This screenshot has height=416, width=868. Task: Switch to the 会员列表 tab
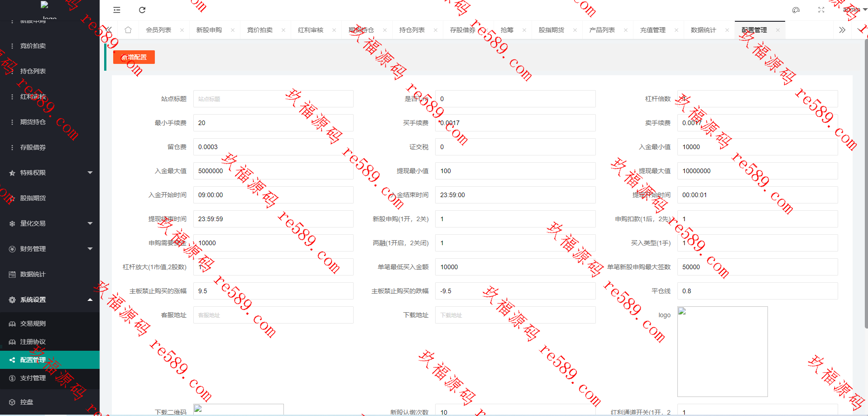[x=158, y=30]
